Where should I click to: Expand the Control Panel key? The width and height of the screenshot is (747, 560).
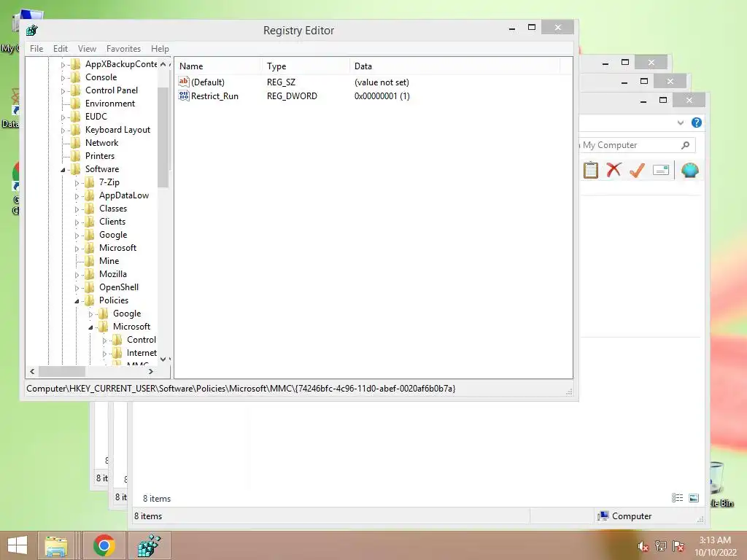[63, 91]
